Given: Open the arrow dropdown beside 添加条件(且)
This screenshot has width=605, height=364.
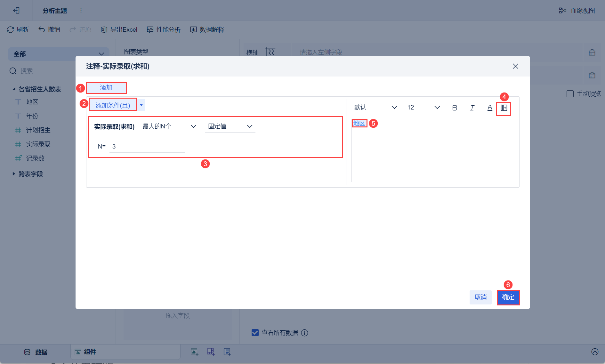Looking at the screenshot, I should (141, 105).
